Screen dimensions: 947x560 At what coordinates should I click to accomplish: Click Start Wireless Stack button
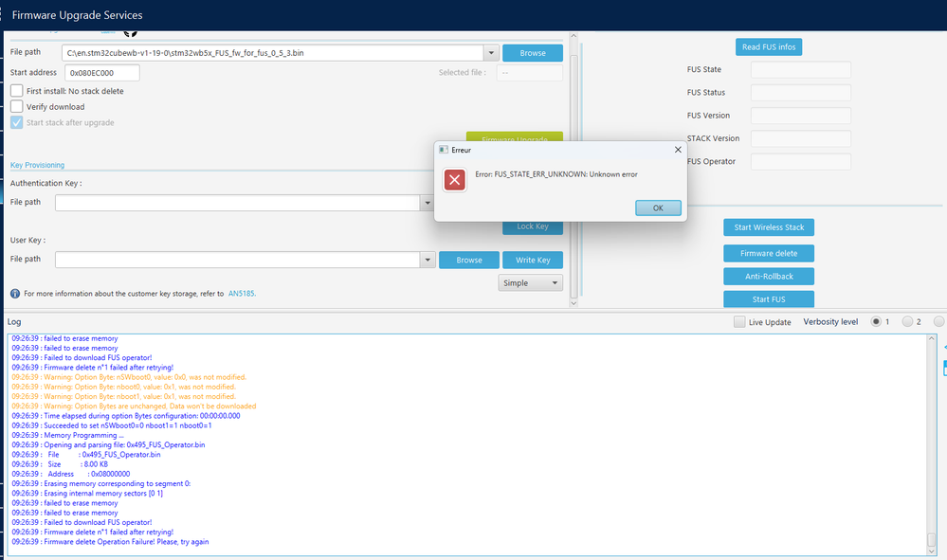tap(769, 227)
